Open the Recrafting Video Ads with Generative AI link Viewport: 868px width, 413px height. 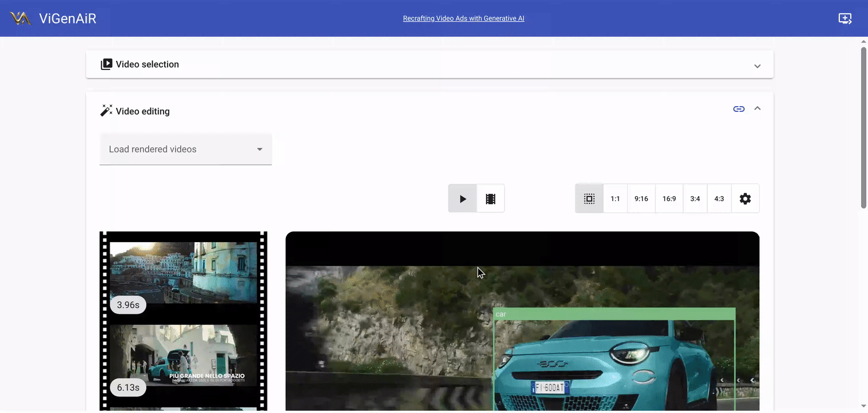[x=463, y=18]
